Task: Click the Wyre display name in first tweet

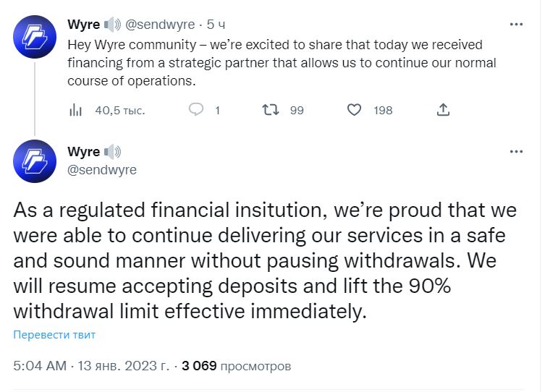Action: pyautogui.click(x=84, y=25)
